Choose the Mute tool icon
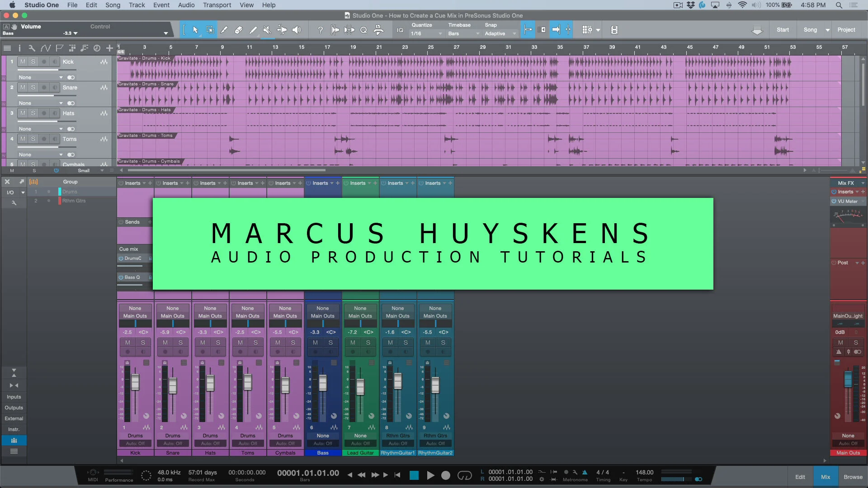 [x=267, y=30]
